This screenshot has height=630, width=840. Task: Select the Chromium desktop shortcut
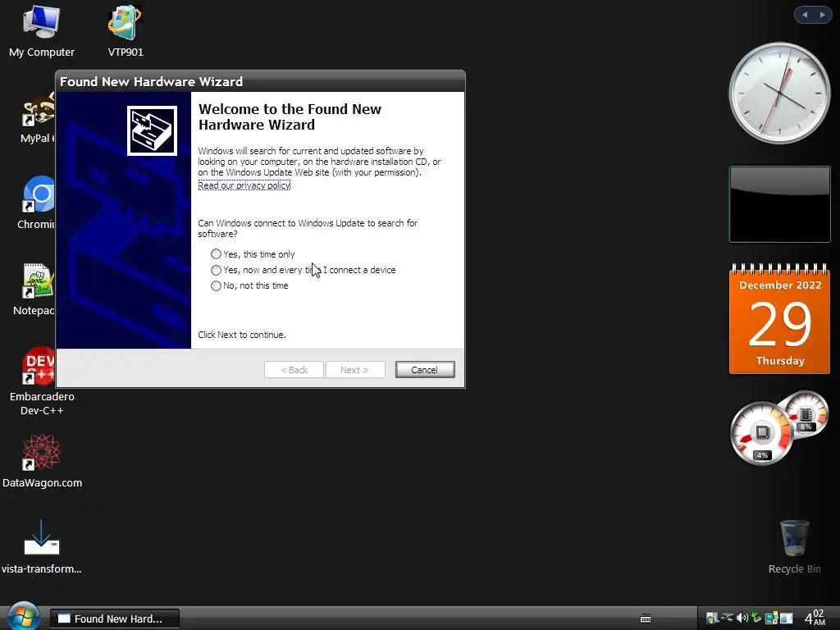coord(38,203)
